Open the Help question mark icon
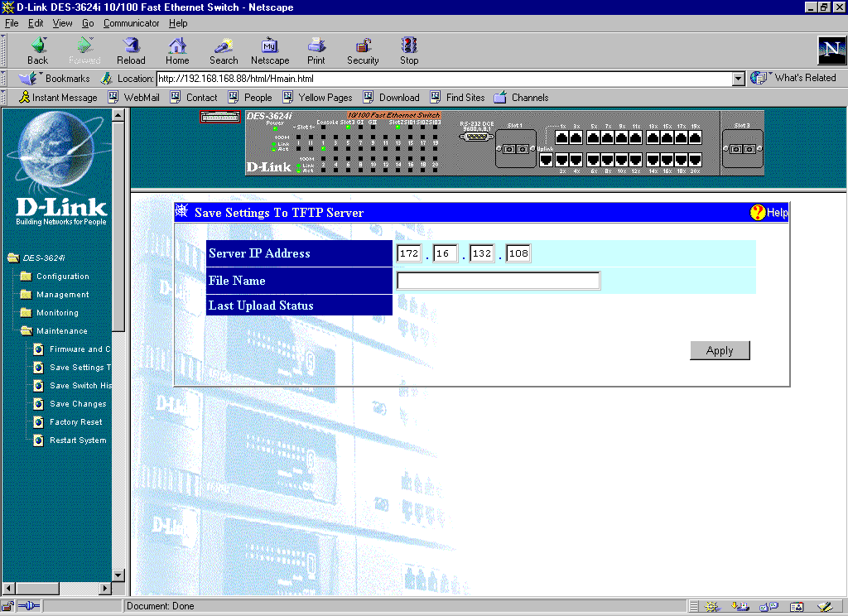The height and width of the screenshot is (616, 848). (x=758, y=213)
